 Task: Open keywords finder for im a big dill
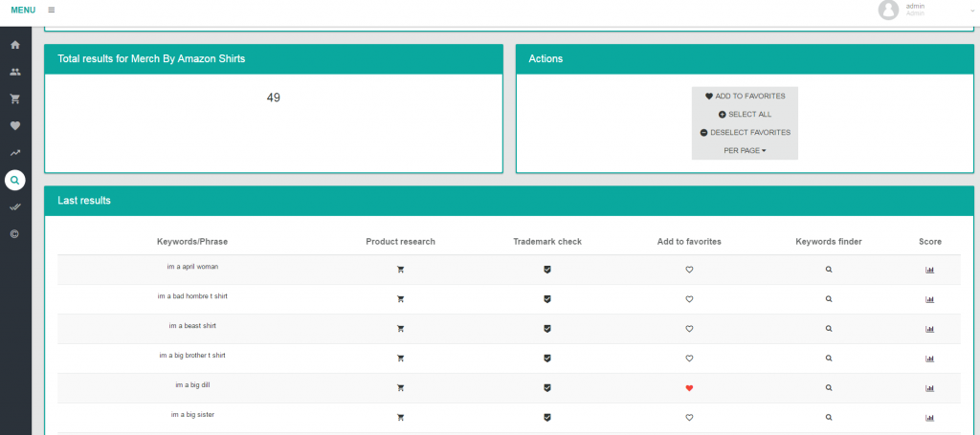[x=829, y=387]
